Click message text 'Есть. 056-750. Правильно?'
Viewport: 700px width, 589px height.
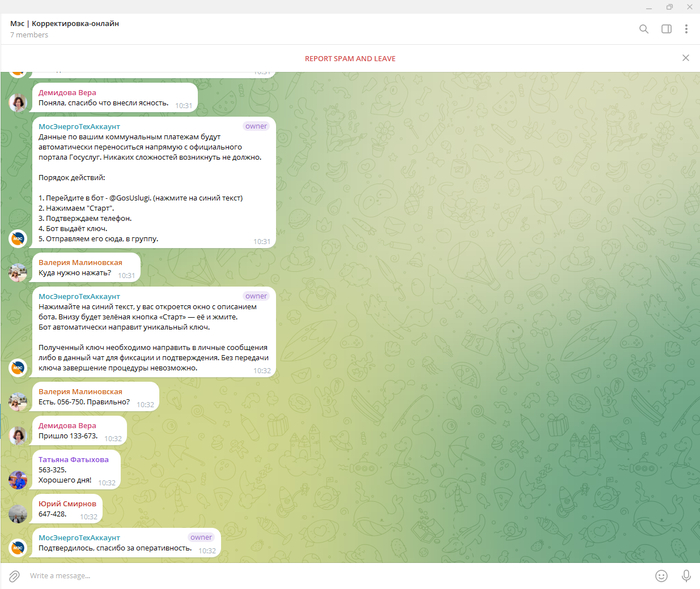(x=84, y=402)
